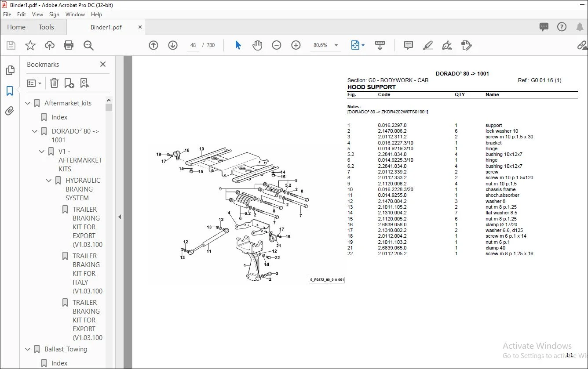Viewport: 588px width, 369px height.
Task: Open the Attachments paperclip pane
Action: (x=10, y=111)
